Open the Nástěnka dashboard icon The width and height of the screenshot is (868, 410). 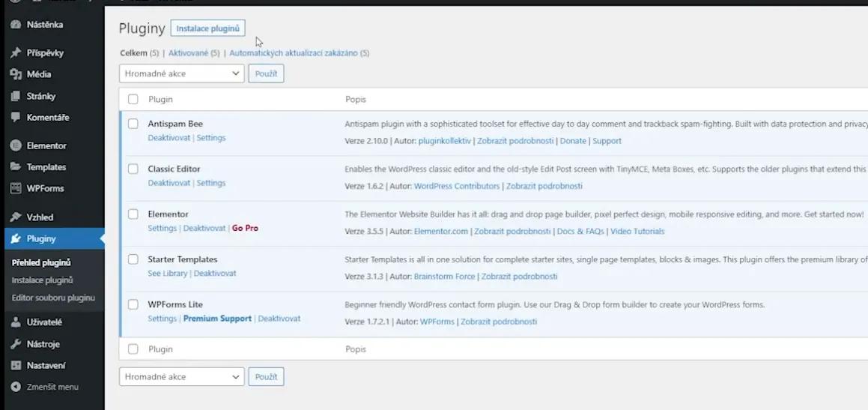[x=16, y=25]
